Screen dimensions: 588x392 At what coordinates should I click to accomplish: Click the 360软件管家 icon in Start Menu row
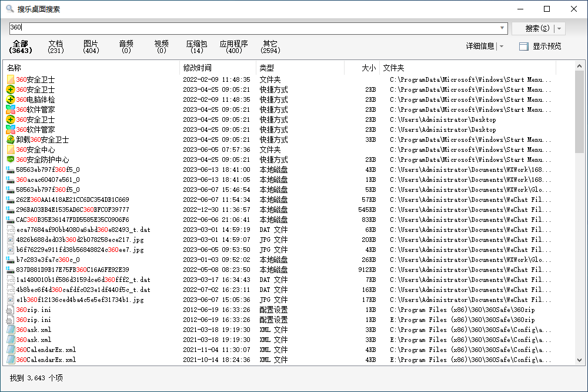point(11,109)
